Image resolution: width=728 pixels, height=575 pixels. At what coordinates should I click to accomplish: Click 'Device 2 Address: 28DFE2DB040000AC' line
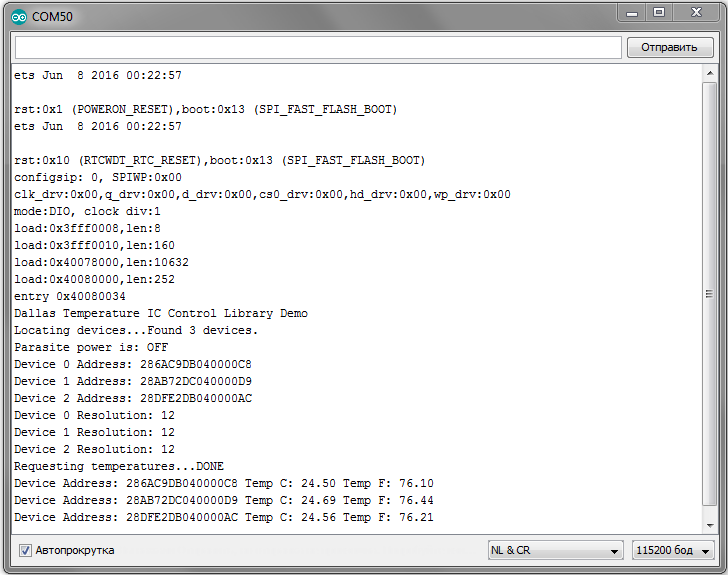133,399
